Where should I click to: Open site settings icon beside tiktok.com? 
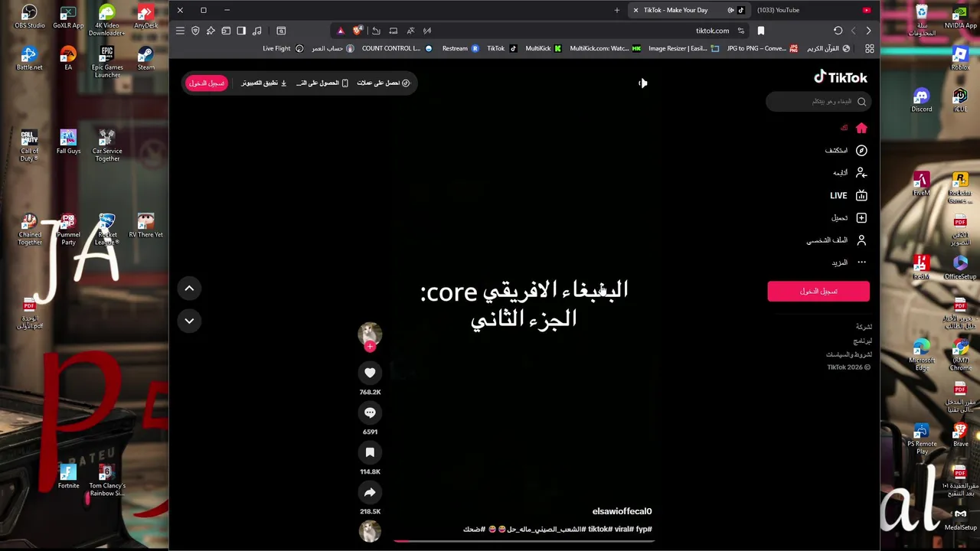[740, 31]
